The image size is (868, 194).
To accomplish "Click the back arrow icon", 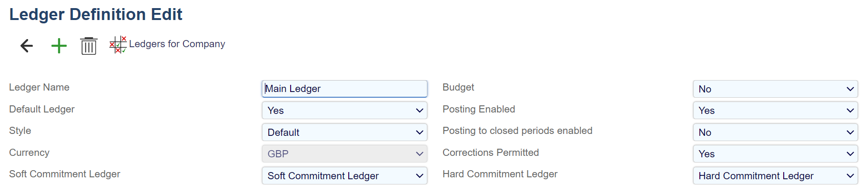I will point(27,46).
